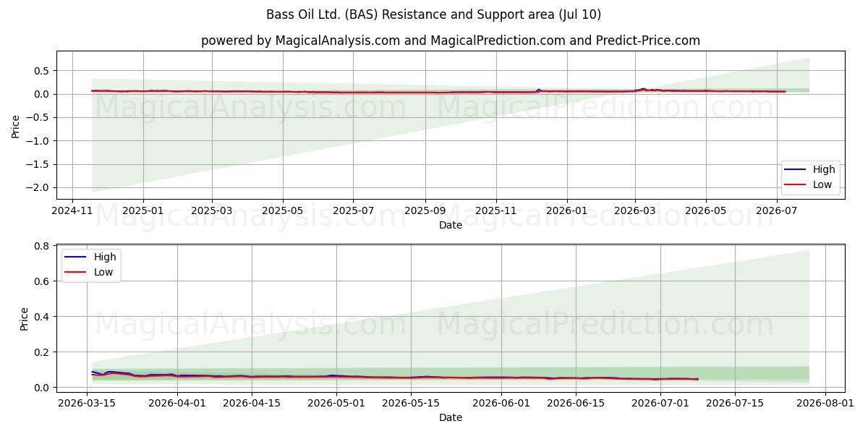
Task: Click top chart x-axis label '2024-11'
Action: tap(72, 210)
